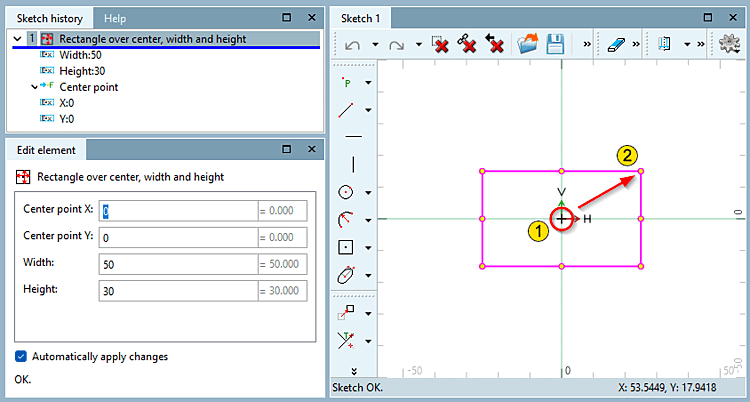Click the delete constraints chain icon
Viewport: 750px width, 402px height.
466,44
